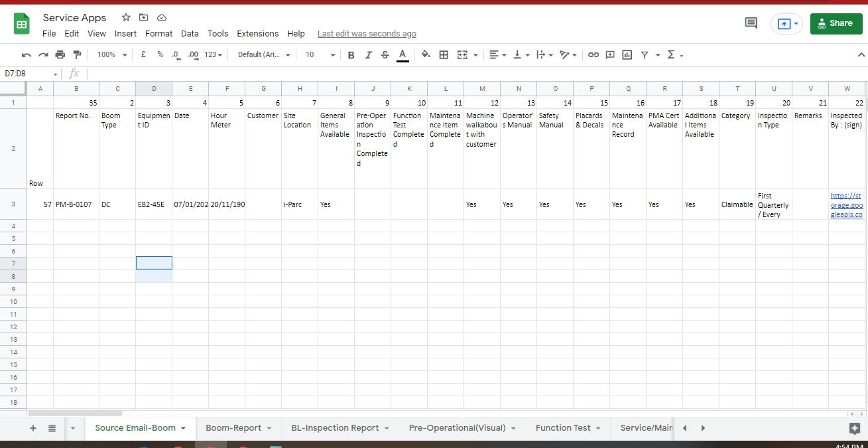Toggle strikethrough formatting
The image size is (868, 448).
point(385,55)
